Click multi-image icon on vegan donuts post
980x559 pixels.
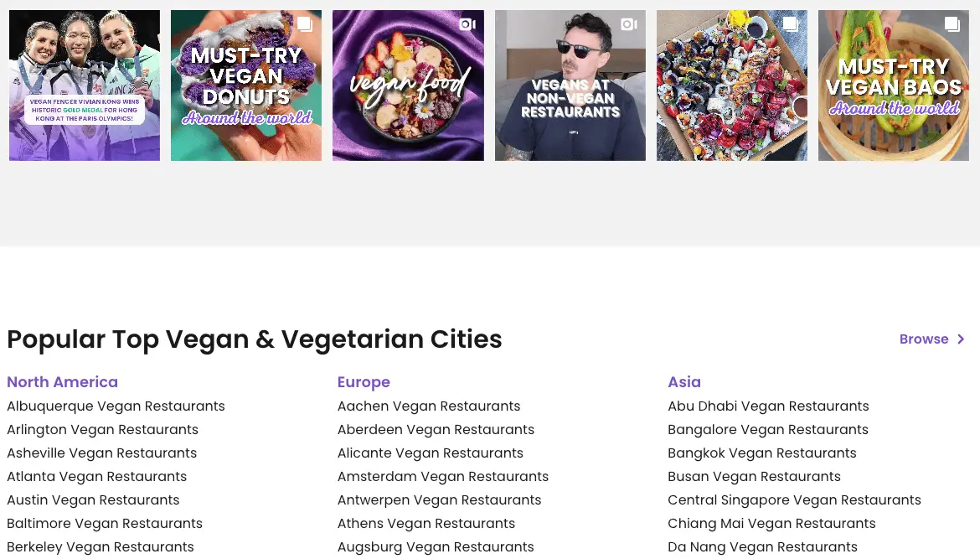(305, 24)
